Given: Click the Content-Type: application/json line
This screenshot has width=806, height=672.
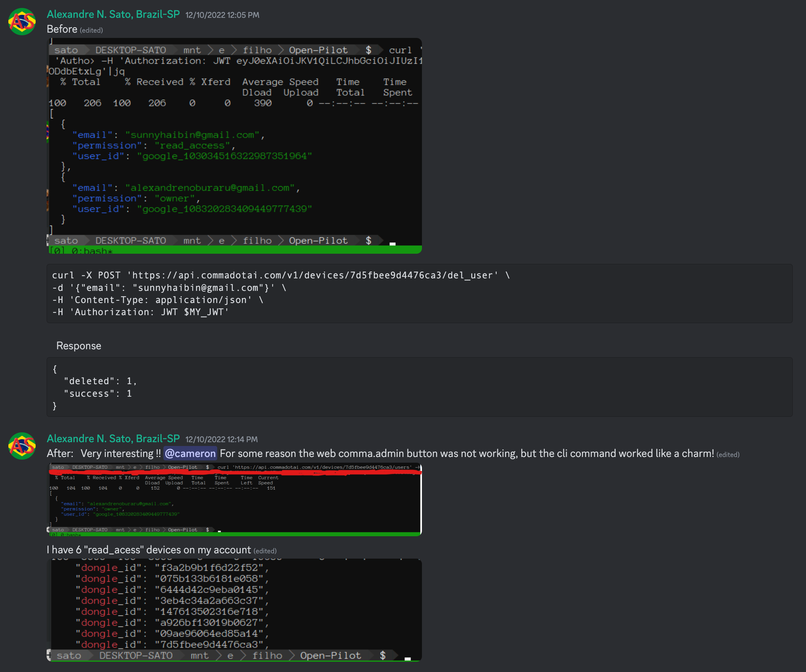Looking at the screenshot, I should click(x=158, y=300).
